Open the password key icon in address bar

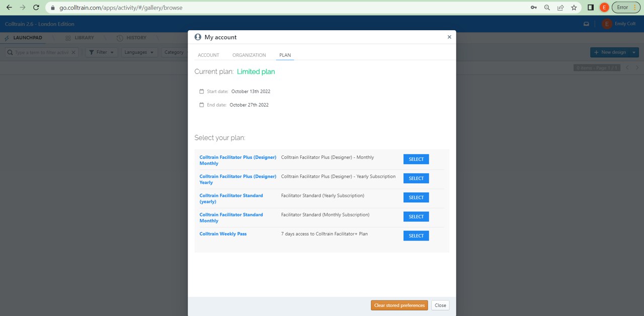(x=534, y=8)
